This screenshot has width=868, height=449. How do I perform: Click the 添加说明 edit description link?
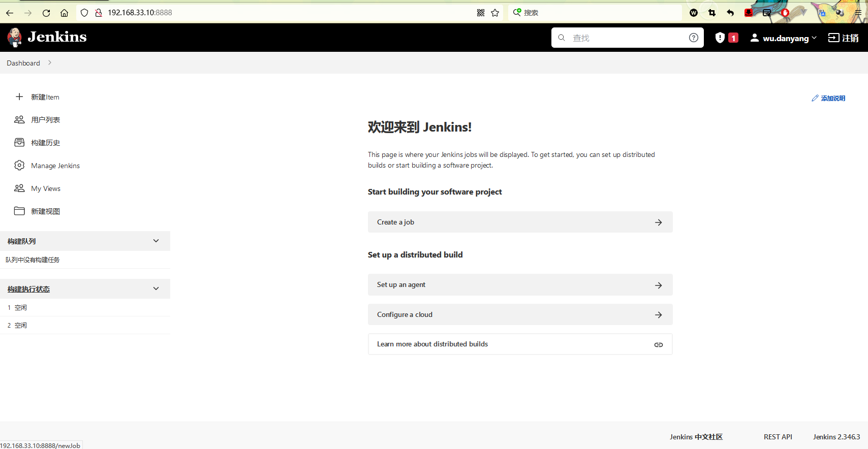[x=828, y=99]
